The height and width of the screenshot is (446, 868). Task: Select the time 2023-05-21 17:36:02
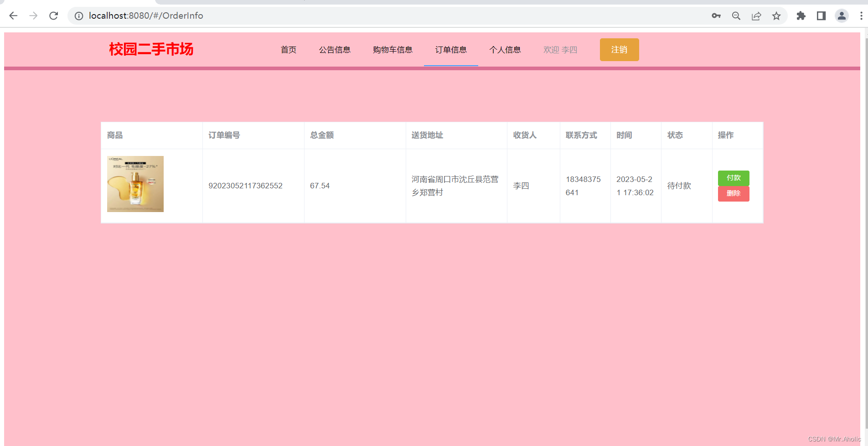coord(635,186)
